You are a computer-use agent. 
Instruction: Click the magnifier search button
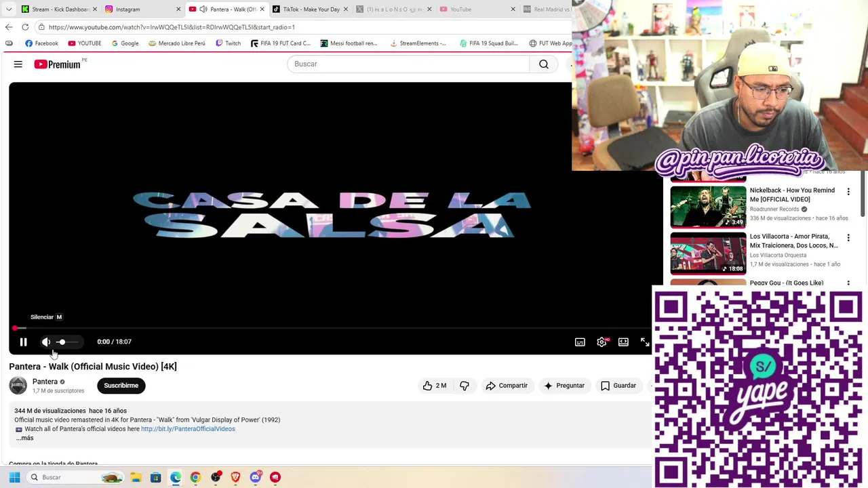point(544,64)
